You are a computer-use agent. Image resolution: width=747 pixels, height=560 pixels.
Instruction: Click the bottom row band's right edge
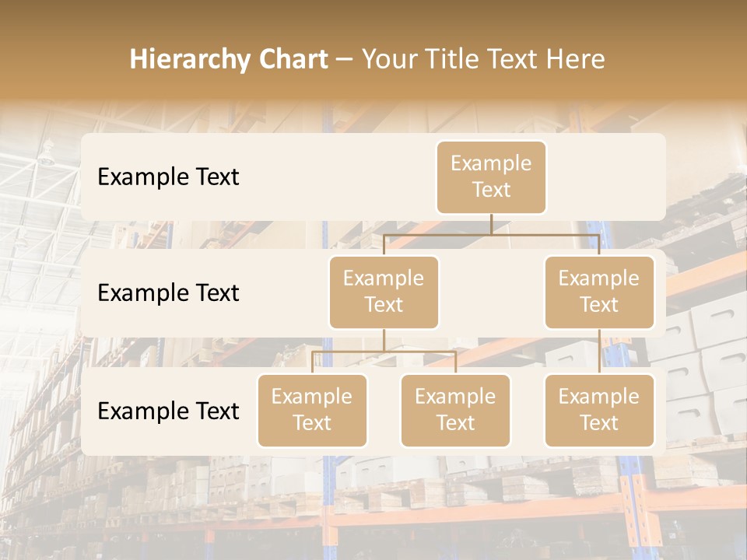(x=661, y=411)
